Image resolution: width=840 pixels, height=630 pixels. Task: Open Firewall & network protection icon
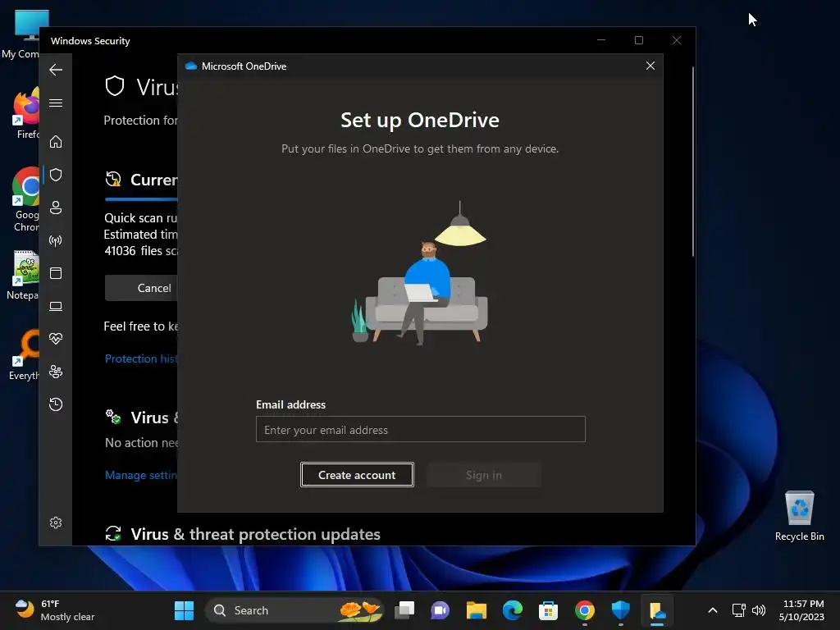56,240
